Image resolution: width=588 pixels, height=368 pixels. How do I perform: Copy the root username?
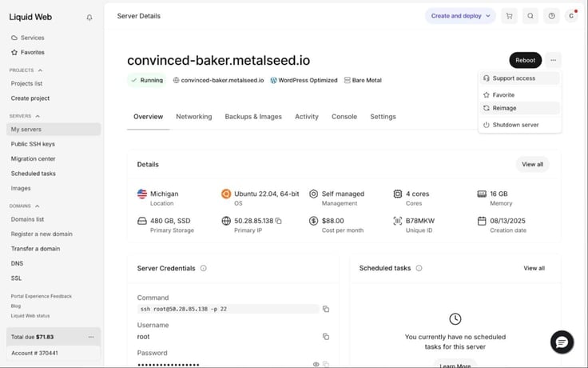click(x=326, y=337)
